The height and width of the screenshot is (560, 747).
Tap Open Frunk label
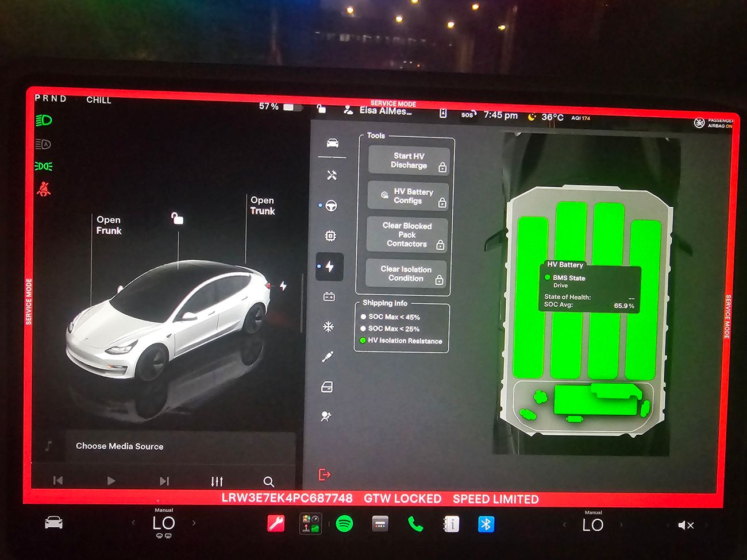coord(109,225)
